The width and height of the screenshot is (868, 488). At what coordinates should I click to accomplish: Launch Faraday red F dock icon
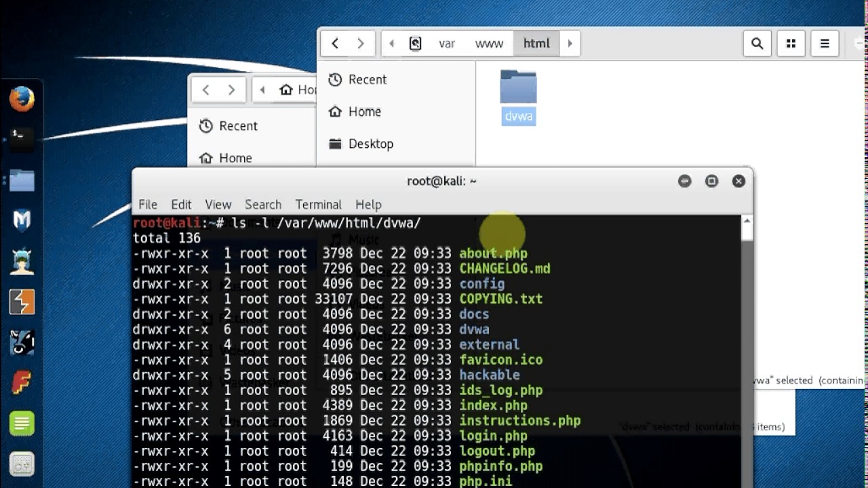pyautogui.click(x=22, y=383)
